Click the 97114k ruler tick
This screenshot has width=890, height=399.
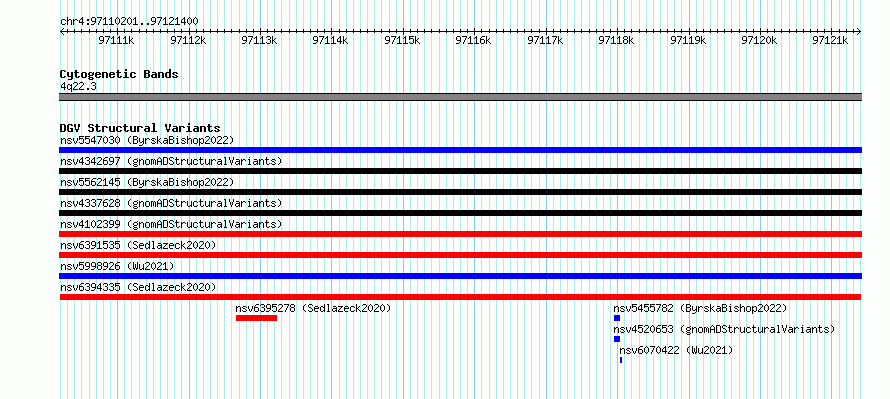tap(331, 39)
